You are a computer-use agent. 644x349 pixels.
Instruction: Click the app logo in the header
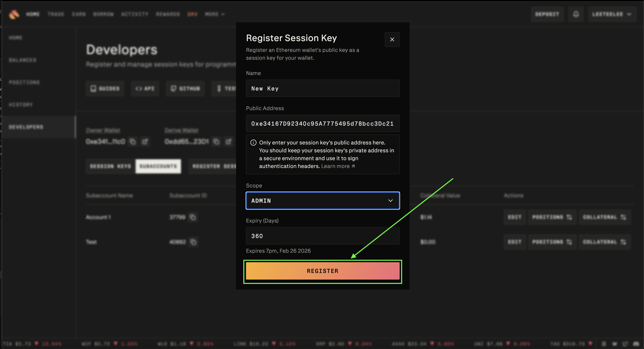coord(14,14)
